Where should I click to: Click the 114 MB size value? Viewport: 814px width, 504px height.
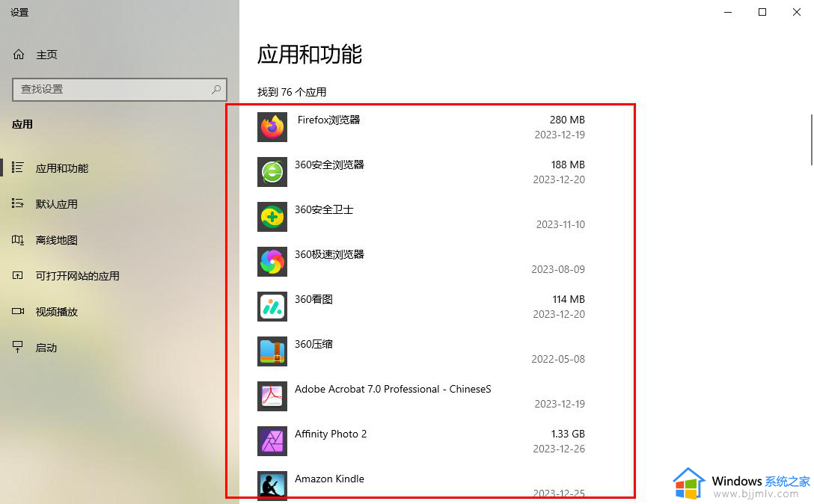click(x=569, y=299)
